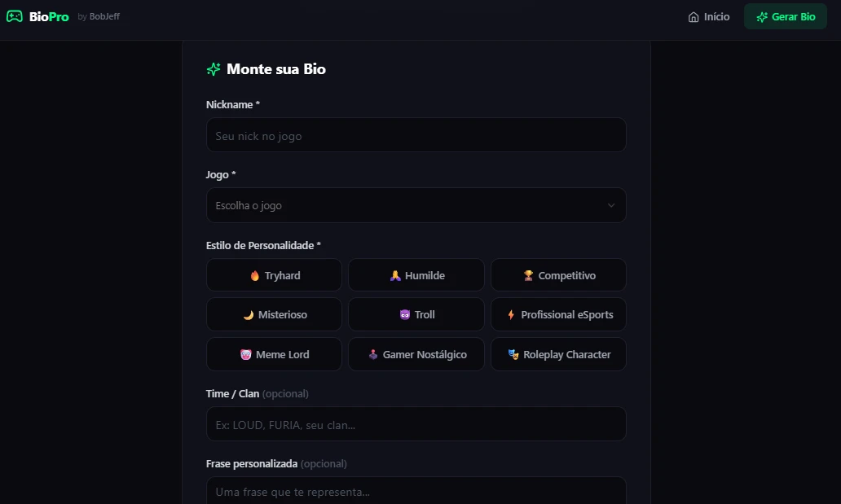The width and height of the screenshot is (841, 504).
Task: Focus the Nickname input field
Action: 416,135
